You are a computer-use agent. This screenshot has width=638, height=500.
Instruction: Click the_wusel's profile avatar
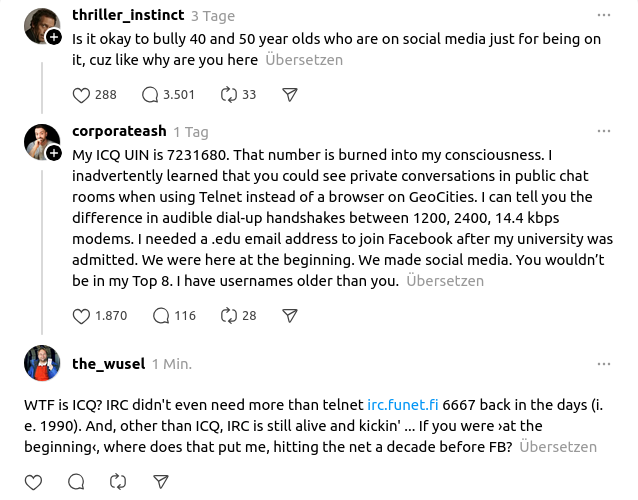pyautogui.click(x=40, y=364)
